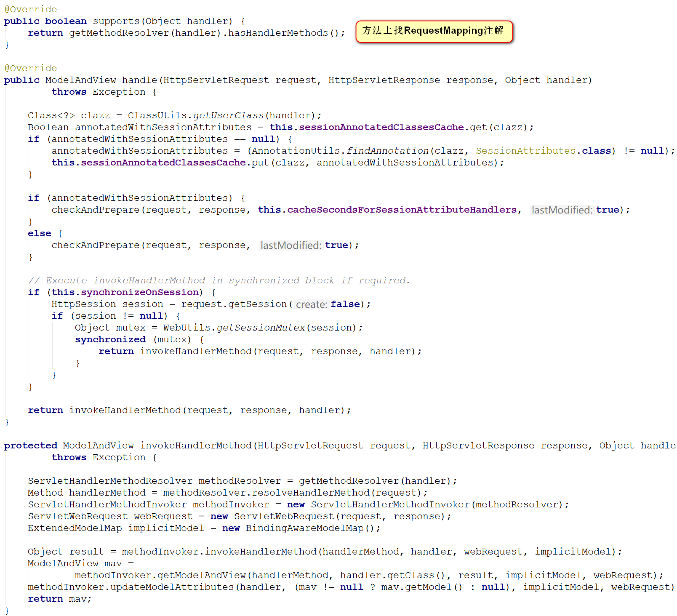
Task: Click the protected keyword
Action: pos(31,445)
